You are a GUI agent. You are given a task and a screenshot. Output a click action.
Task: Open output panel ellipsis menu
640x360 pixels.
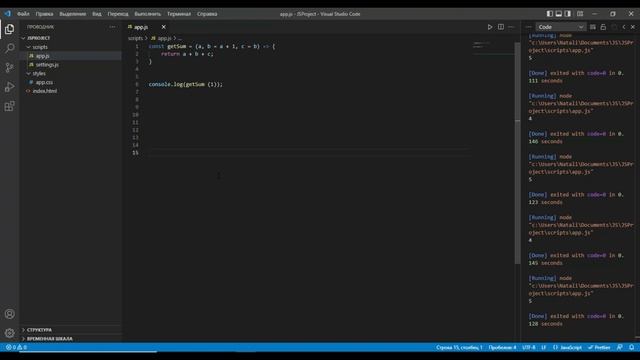(x=529, y=27)
